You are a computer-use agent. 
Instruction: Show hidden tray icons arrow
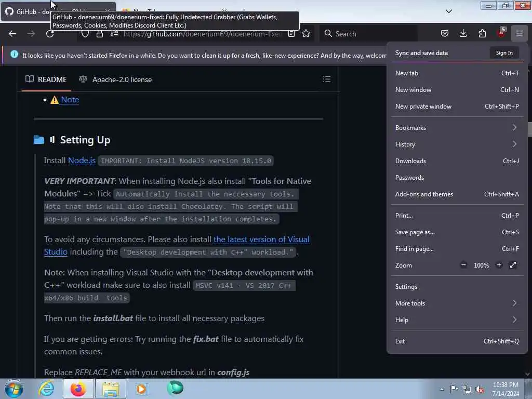442,389
